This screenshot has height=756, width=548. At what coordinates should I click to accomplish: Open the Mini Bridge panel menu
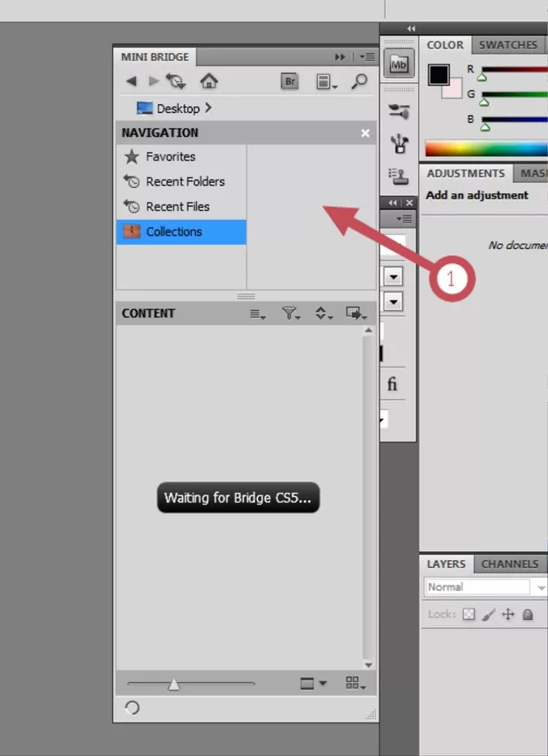[367, 57]
